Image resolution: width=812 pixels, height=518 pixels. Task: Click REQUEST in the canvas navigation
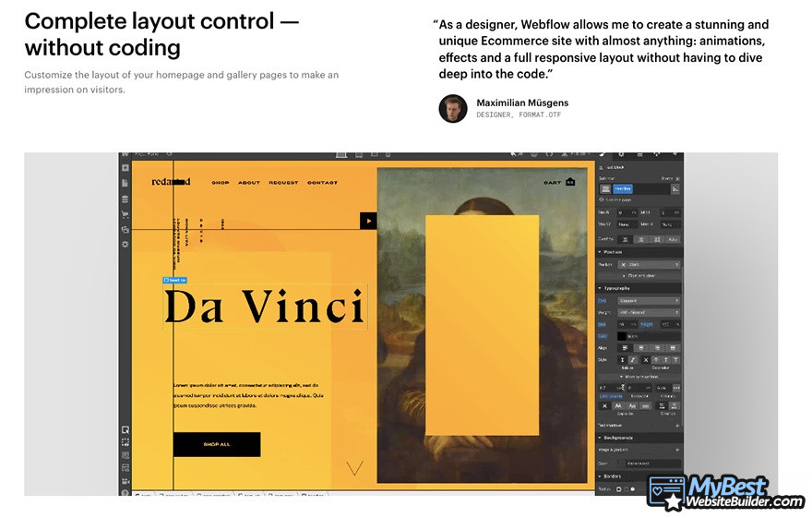point(283,182)
